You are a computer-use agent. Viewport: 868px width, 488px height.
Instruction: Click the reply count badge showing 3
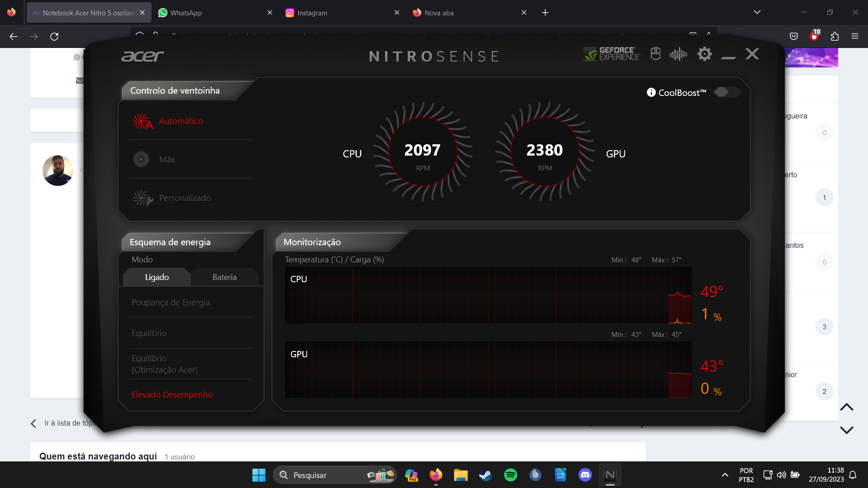[824, 327]
